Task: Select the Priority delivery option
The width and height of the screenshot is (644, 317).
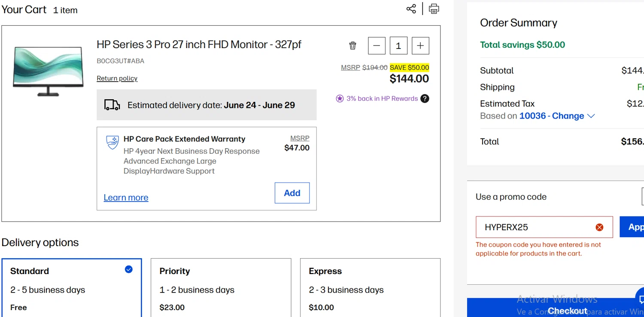Action: click(x=221, y=287)
